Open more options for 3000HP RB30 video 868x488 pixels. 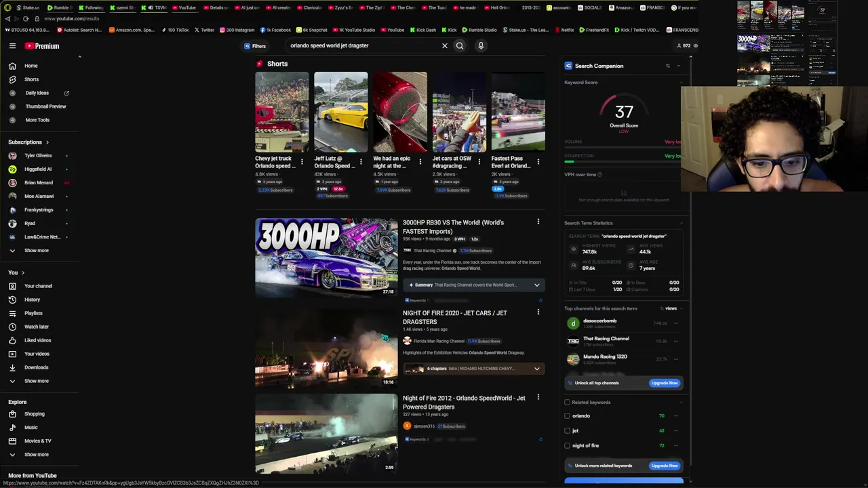538,222
